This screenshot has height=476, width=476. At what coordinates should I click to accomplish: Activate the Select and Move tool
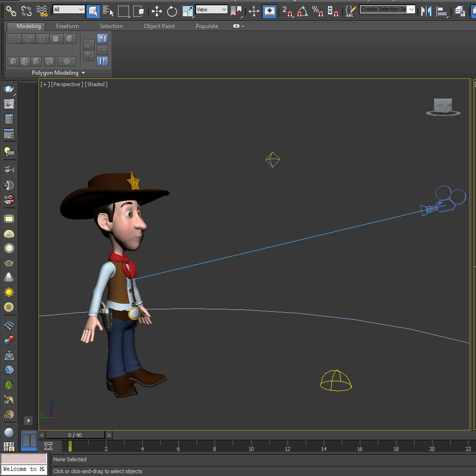[x=157, y=11]
